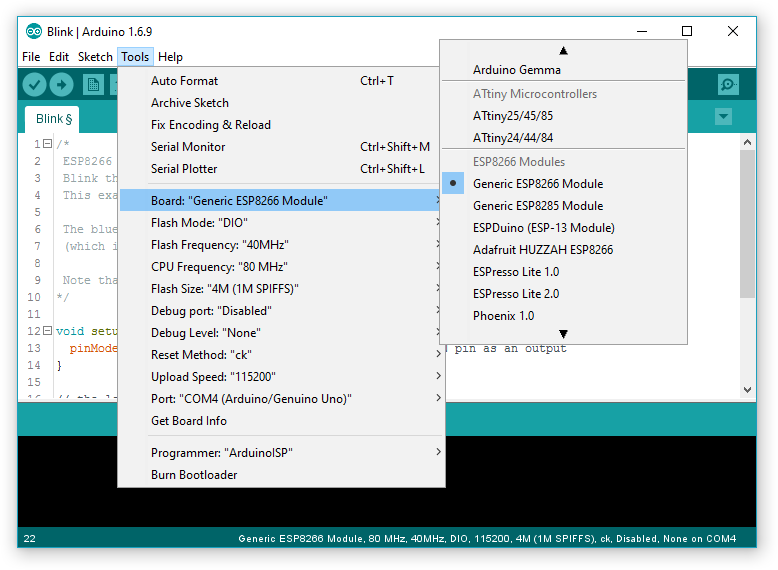Click Get Board Info
The width and height of the screenshot is (778, 570).
pyautogui.click(x=281, y=421)
